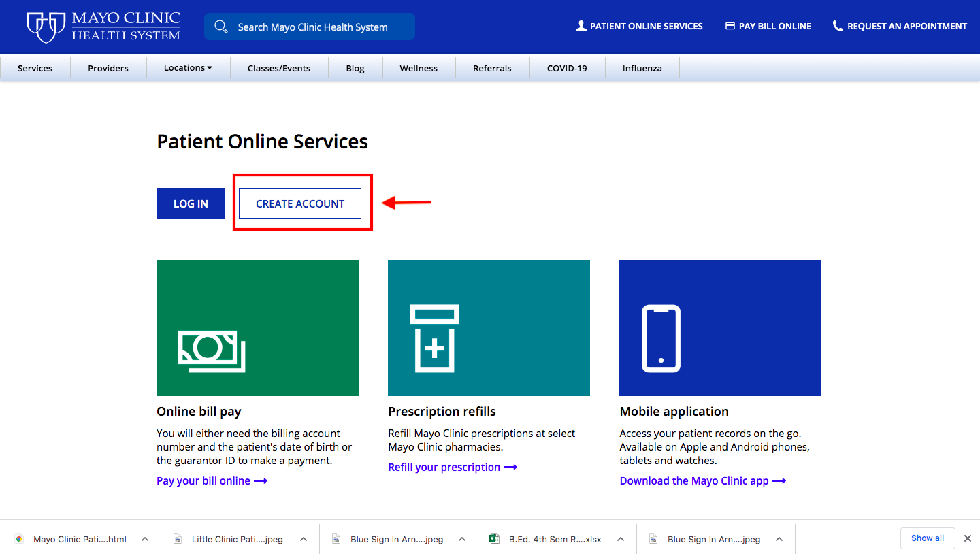
Task: Click the search magnifier icon
Action: pyautogui.click(x=220, y=27)
